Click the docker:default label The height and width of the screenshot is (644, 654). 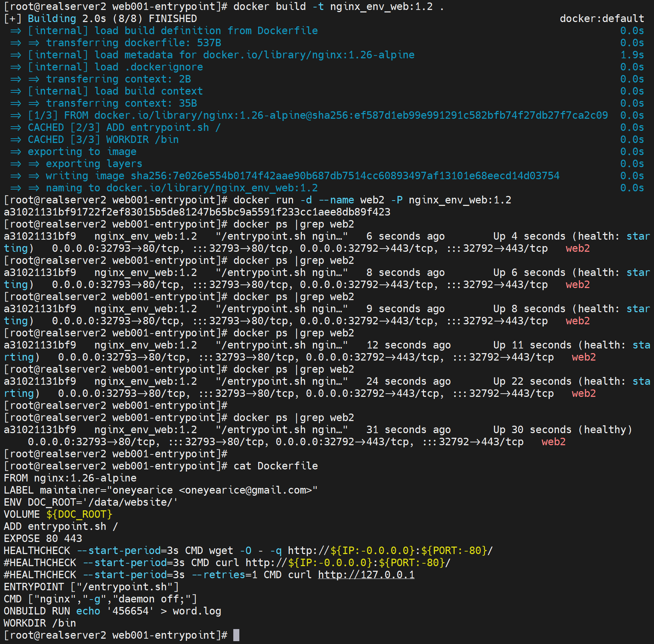[602, 18]
